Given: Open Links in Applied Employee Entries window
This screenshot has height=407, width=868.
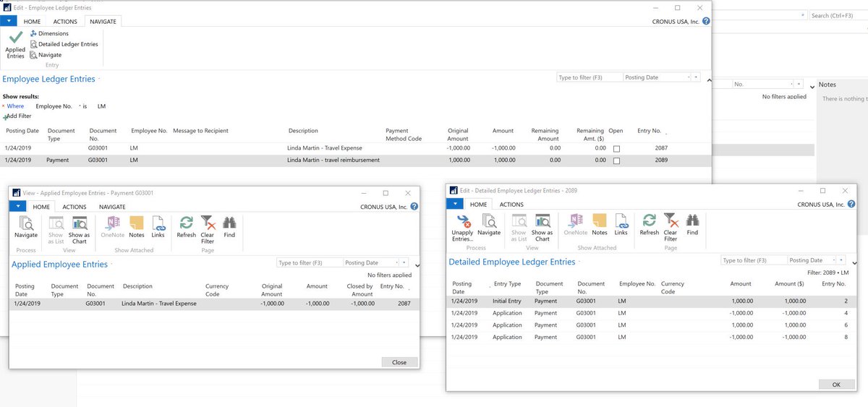Looking at the screenshot, I should [x=158, y=226].
